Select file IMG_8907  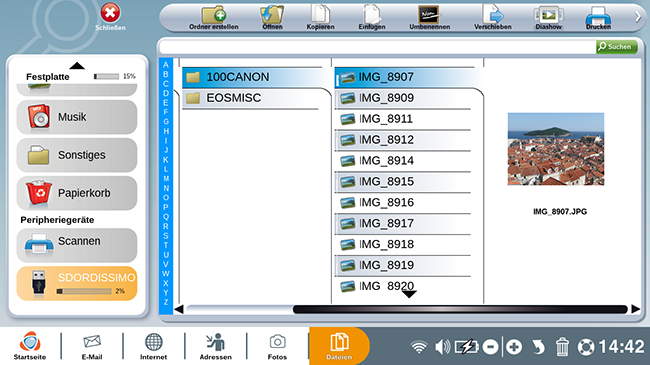click(404, 77)
